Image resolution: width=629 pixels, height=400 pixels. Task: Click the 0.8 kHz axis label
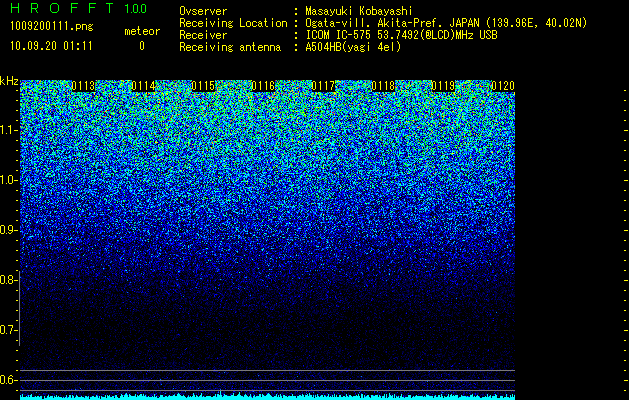[8, 280]
